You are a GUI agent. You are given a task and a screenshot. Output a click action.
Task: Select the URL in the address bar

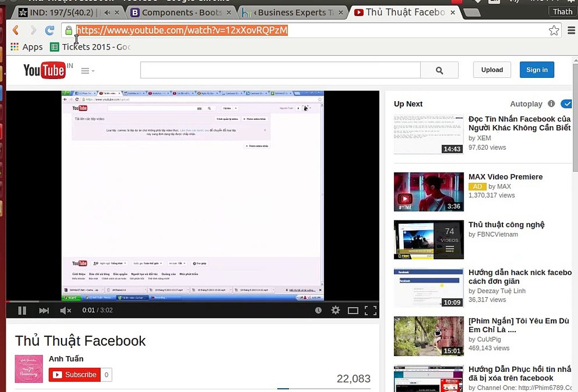[x=182, y=30]
